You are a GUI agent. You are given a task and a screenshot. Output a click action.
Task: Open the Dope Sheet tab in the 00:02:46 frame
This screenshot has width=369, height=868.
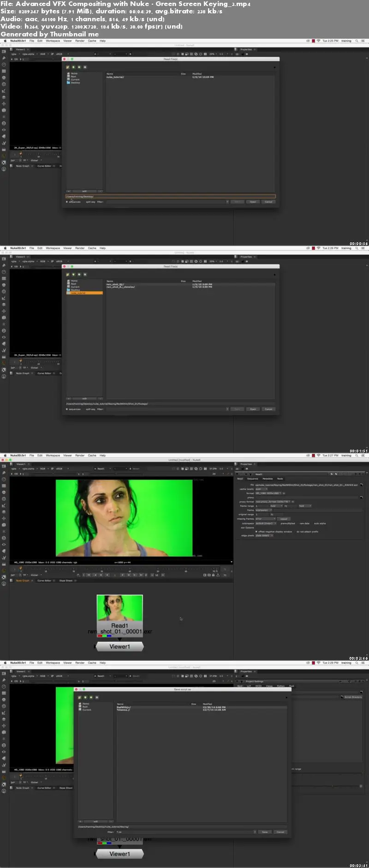(66, 581)
